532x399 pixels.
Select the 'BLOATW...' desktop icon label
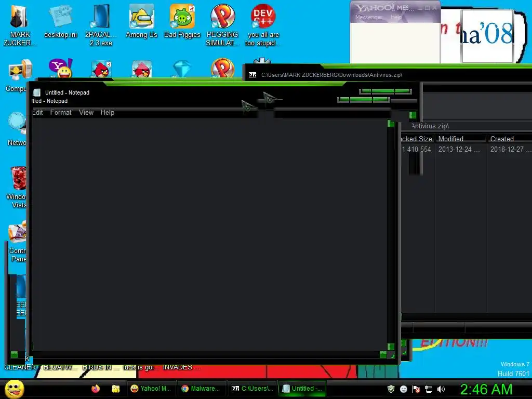click(x=58, y=367)
